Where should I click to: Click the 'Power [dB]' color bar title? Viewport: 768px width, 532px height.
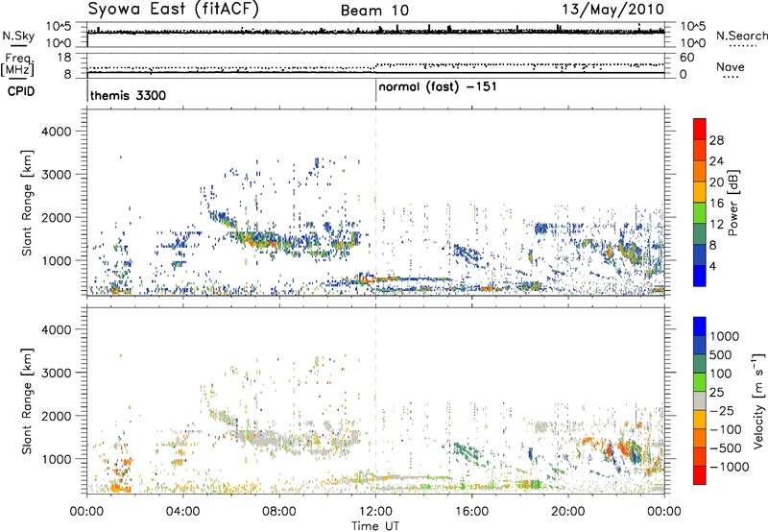coord(732,203)
